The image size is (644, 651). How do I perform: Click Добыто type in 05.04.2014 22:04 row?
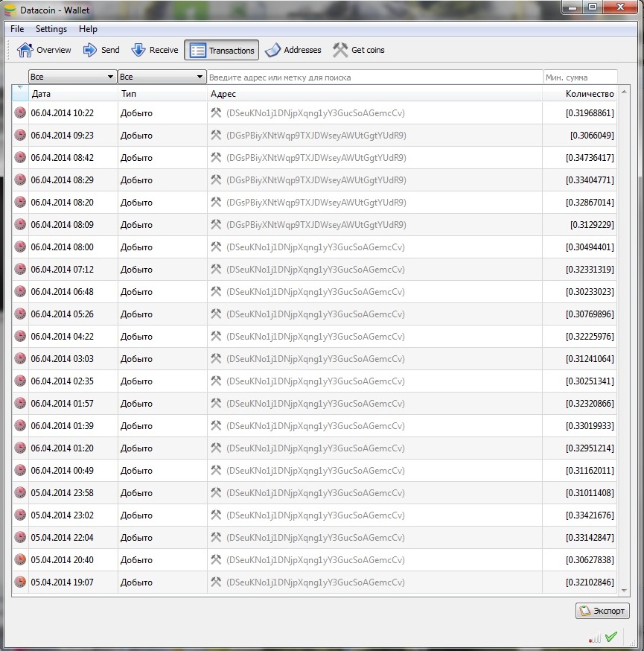[x=136, y=538]
